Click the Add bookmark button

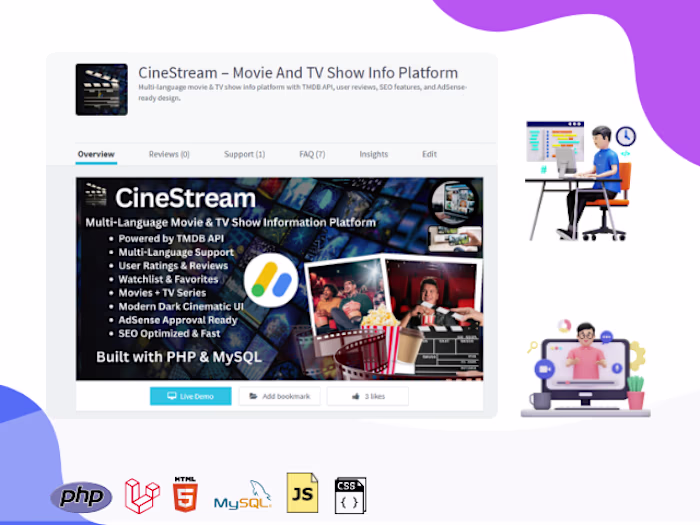[279, 396]
